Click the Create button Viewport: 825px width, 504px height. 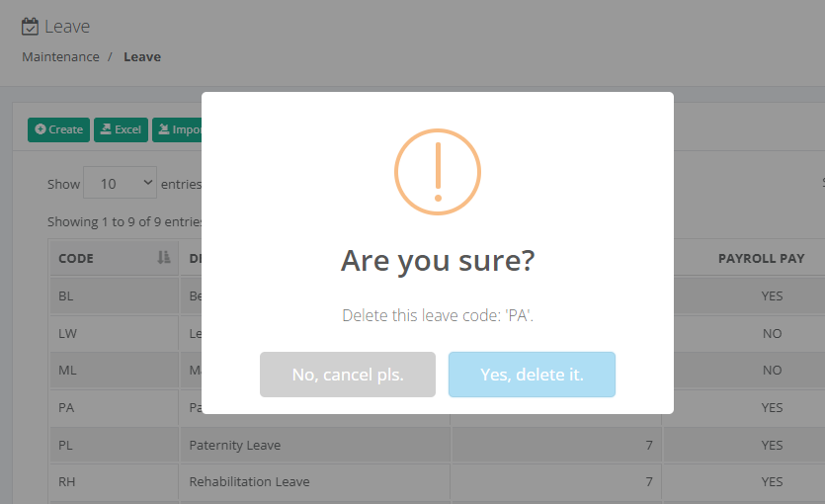(58, 129)
